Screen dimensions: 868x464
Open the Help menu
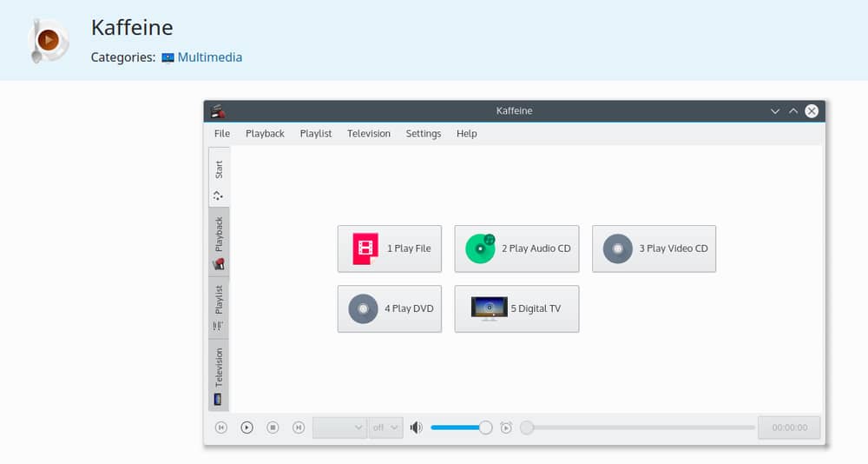point(467,134)
